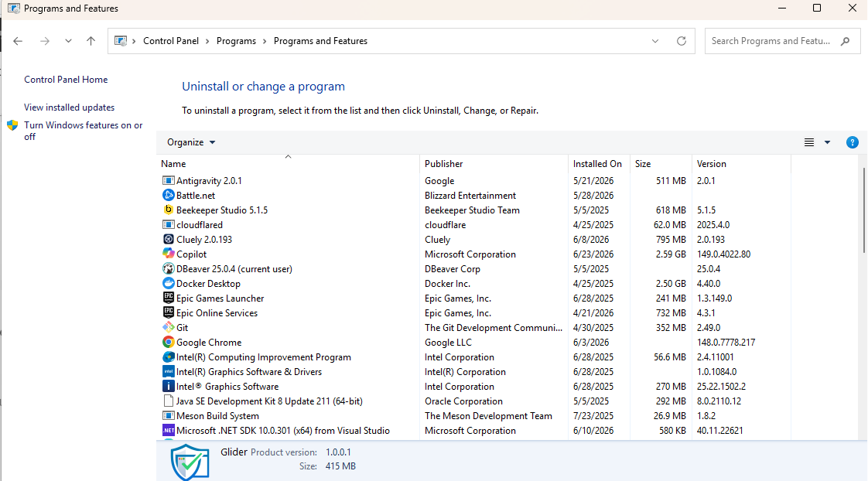Click the Epic Games Launcher icon
This screenshot has height=481, width=868.
click(x=169, y=298)
